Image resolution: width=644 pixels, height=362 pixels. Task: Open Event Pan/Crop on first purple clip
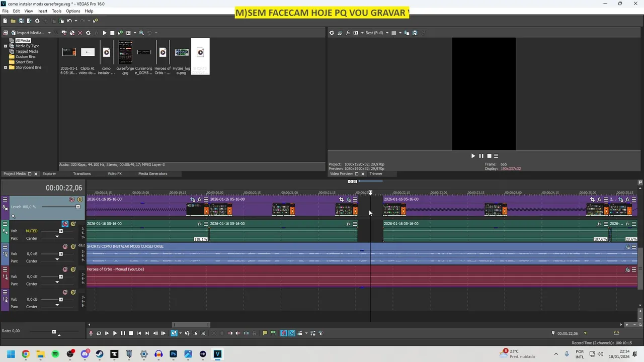point(193,200)
